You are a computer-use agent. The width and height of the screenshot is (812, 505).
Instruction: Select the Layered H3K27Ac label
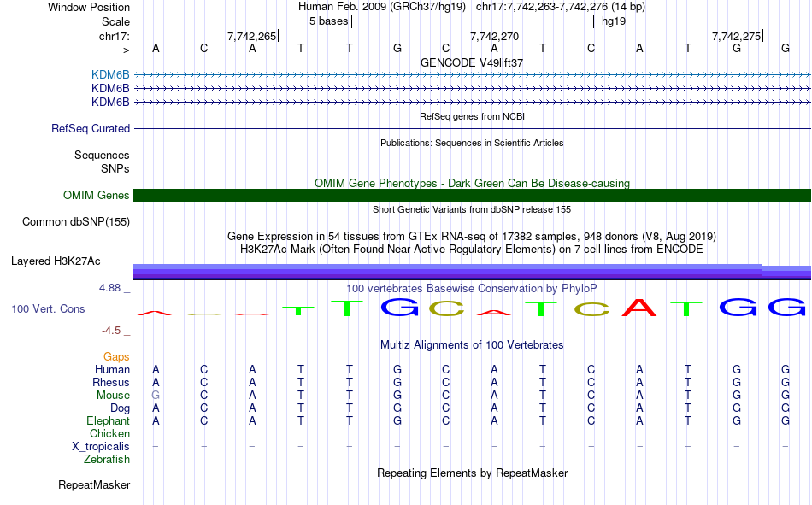tap(56, 261)
